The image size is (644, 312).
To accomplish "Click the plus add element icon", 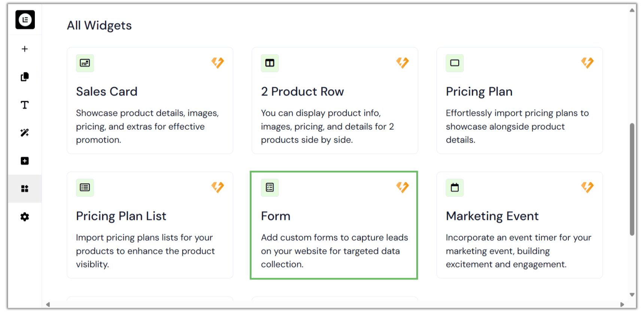I will click(x=25, y=49).
